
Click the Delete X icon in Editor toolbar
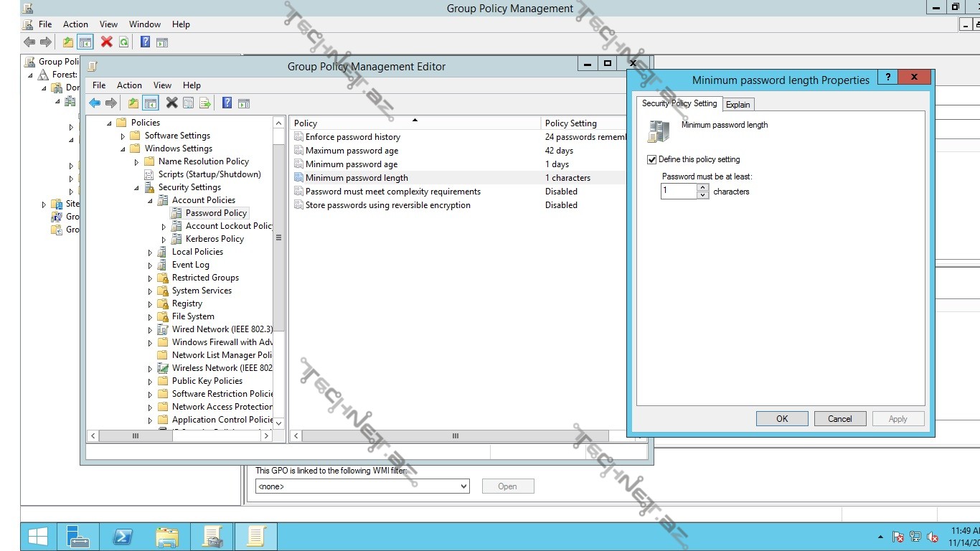pyautogui.click(x=171, y=103)
